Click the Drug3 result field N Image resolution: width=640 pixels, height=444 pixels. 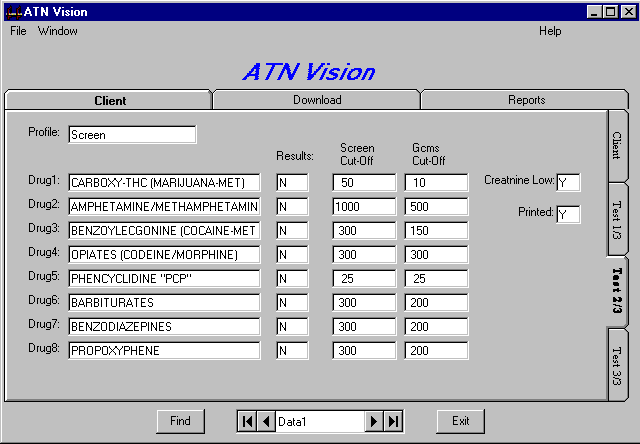click(292, 231)
